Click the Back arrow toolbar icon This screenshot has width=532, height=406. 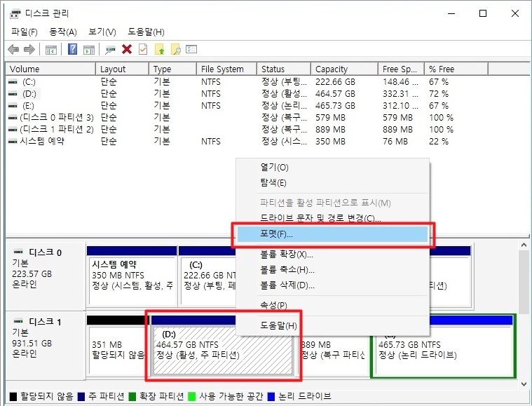pos(13,50)
